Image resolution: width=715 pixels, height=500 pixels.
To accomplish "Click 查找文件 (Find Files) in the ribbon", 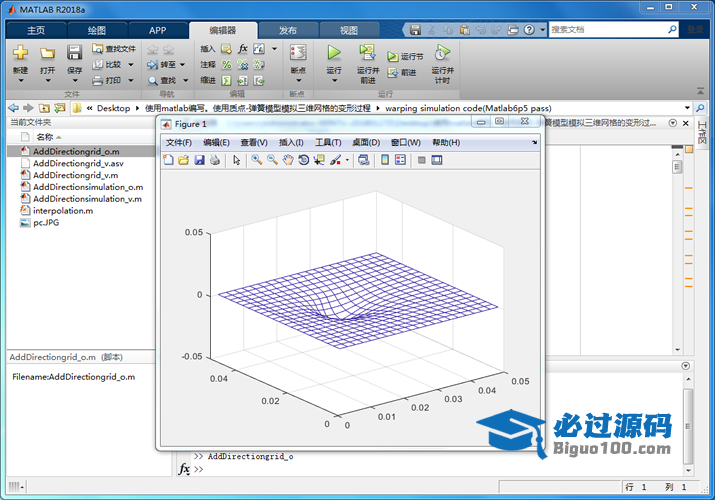I will tap(114, 48).
